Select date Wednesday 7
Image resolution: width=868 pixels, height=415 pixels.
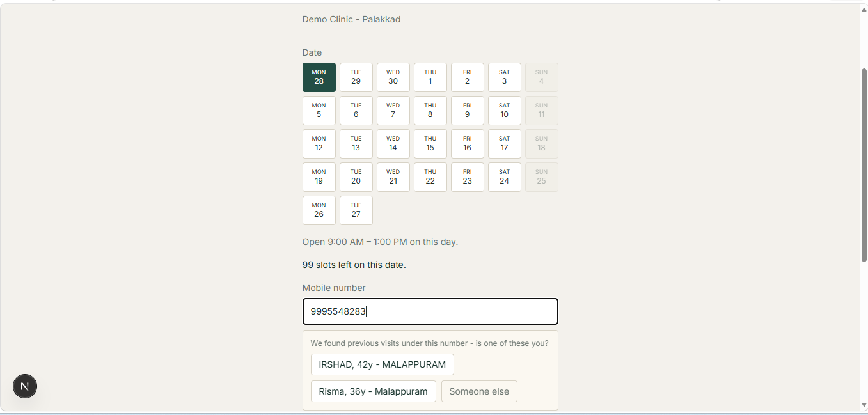coord(393,111)
